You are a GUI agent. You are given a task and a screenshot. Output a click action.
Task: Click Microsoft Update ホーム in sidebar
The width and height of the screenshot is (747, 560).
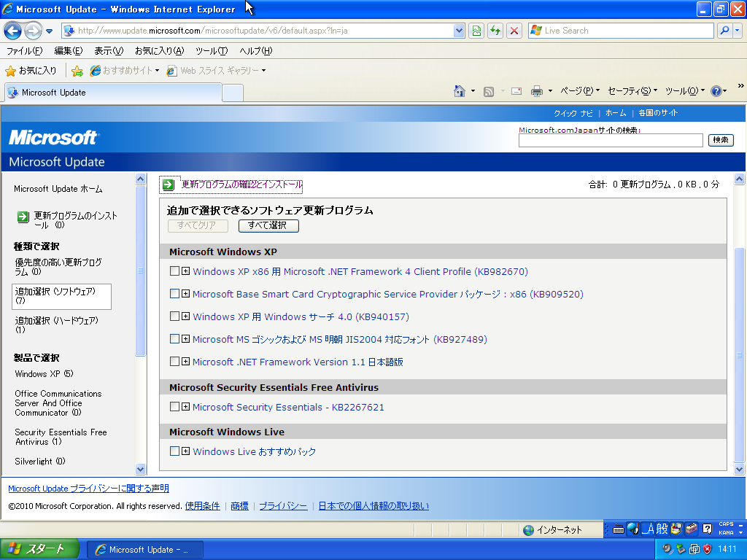pyautogui.click(x=58, y=189)
